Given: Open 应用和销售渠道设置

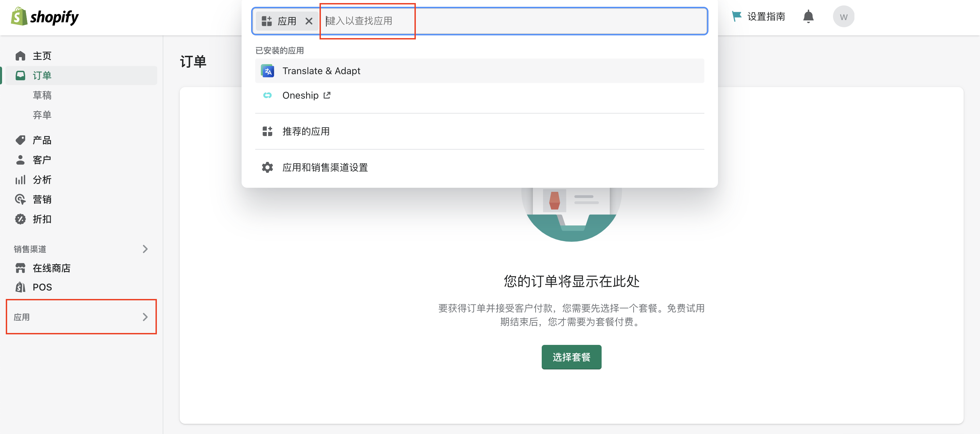Looking at the screenshot, I should 479,167.
